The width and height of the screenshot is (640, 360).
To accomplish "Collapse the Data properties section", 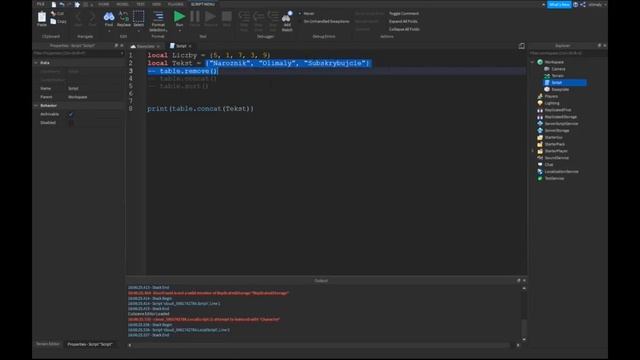I will click(x=36, y=63).
